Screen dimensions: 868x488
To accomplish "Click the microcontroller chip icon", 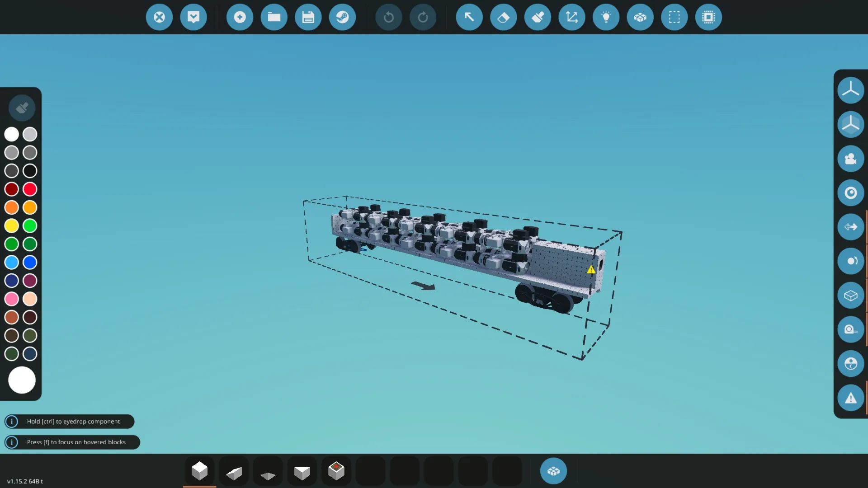I will [x=708, y=17].
